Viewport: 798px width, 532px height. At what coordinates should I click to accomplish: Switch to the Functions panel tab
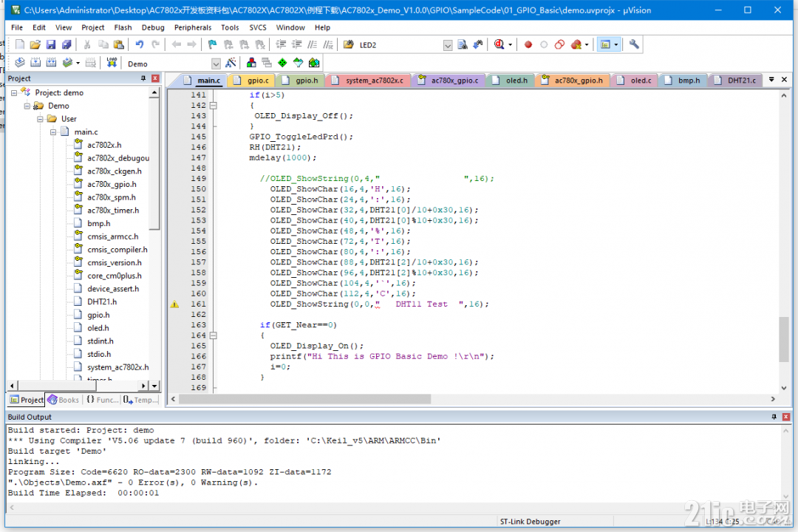point(102,400)
